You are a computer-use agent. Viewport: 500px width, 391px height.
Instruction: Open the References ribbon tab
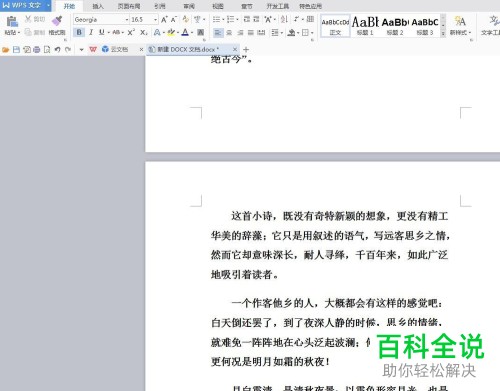(x=160, y=6)
